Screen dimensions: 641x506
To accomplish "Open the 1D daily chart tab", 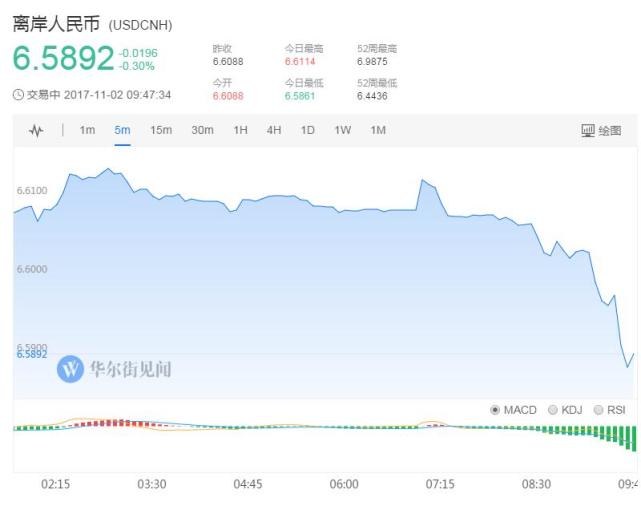I will [x=307, y=130].
